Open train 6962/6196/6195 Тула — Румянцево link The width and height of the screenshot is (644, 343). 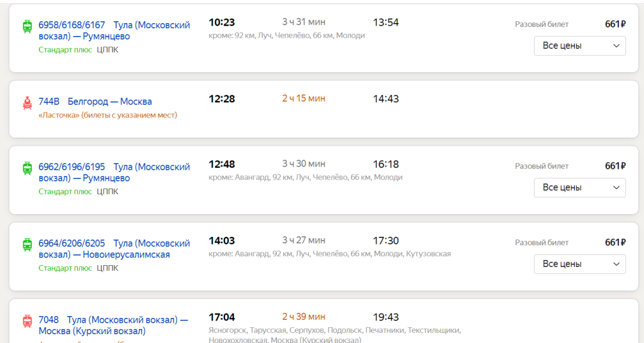coord(114,173)
